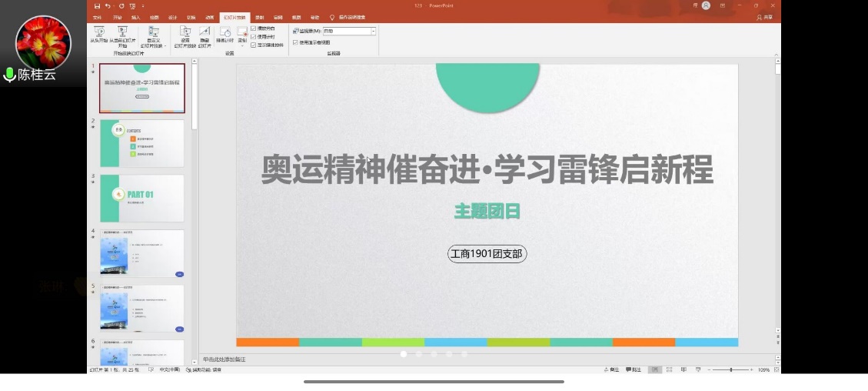868x391 pixels.
Task: Open the Insert (插入) ribbon tab
Action: point(135,17)
